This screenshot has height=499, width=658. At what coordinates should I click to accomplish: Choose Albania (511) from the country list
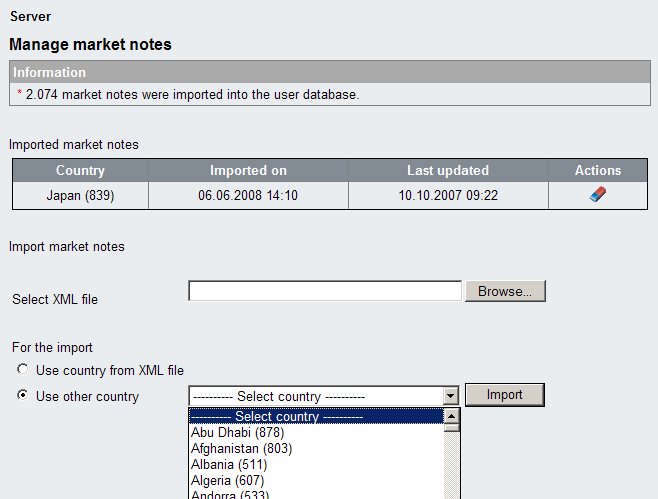(x=231, y=465)
